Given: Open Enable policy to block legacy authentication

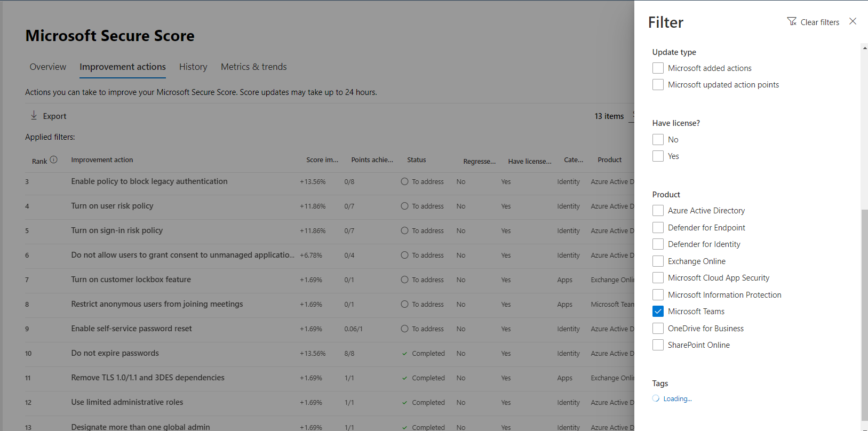Looking at the screenshot, I should tap(149, 181).
